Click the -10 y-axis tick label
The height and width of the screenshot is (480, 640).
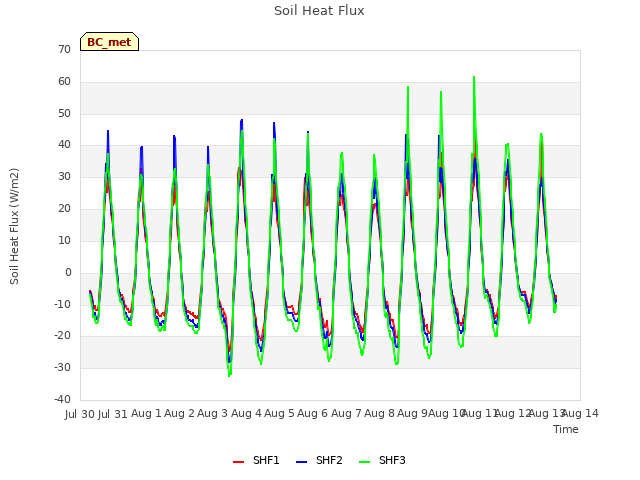coord(63,304)
